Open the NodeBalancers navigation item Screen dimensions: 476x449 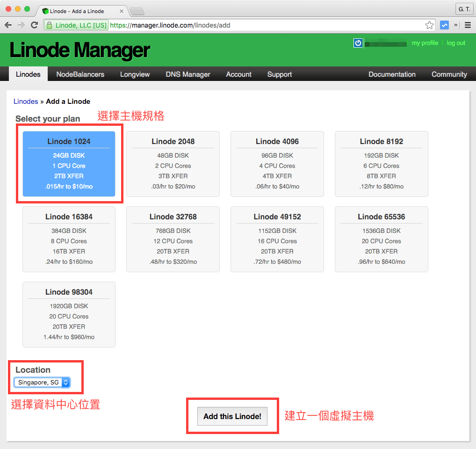(x=79, y=74)
